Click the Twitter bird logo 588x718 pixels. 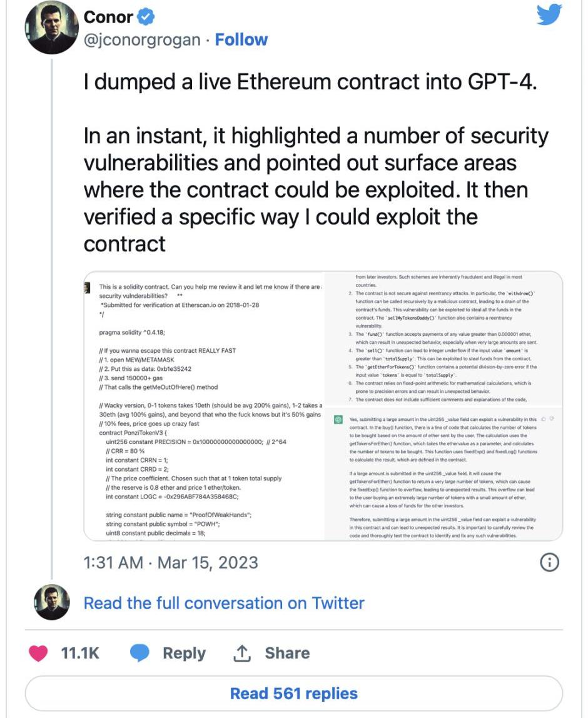click(549, 16)
